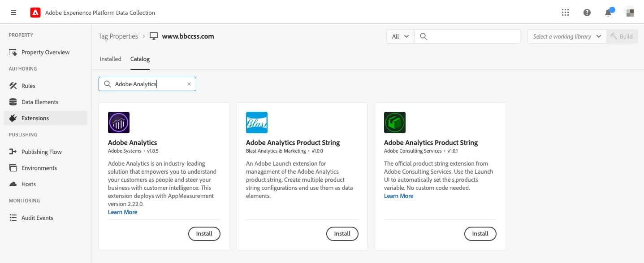Click the Blast Analytics extension logo

click(x=257, y=123)
